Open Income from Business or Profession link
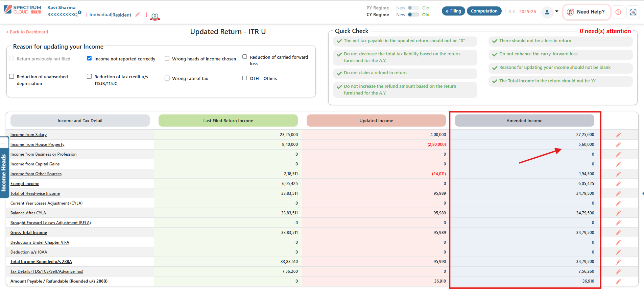The image size is (644, 291). (43, 154)
